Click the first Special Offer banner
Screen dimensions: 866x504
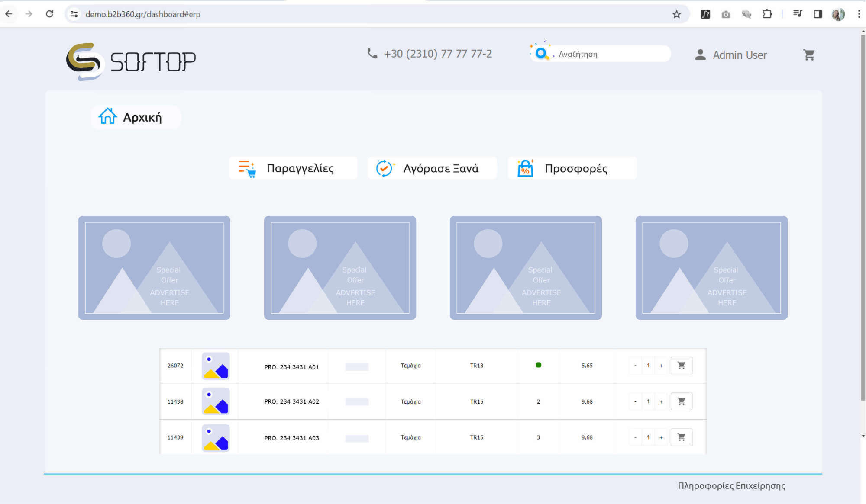(154, 268)
